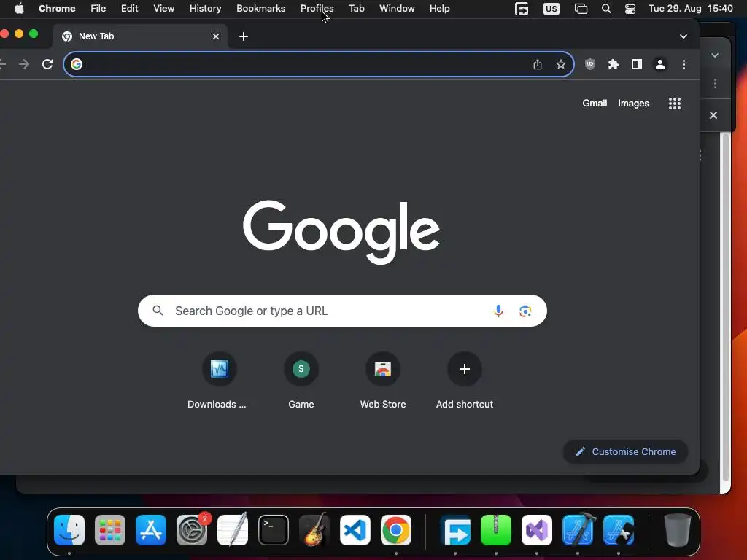Screen dimensions: 747x560
Task: Open three-dot menu in background window
Action: coord(715,84)
